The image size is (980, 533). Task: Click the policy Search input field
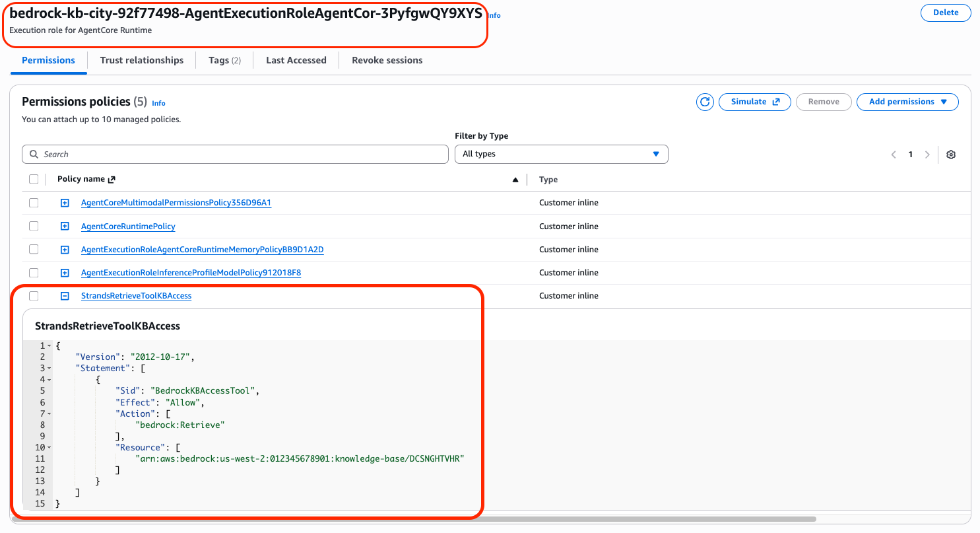235,155
